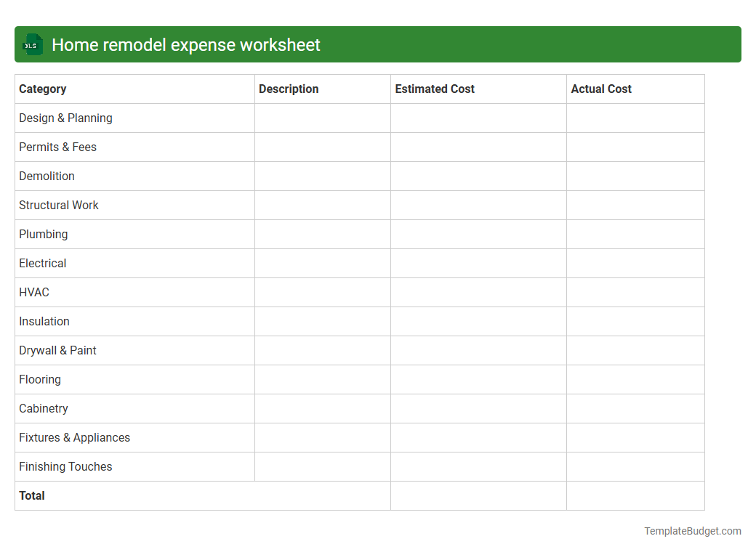Click the Drywall & Paint label
Image resolution: width=756 pixels, height=552 pixels.
pos(57,350)
